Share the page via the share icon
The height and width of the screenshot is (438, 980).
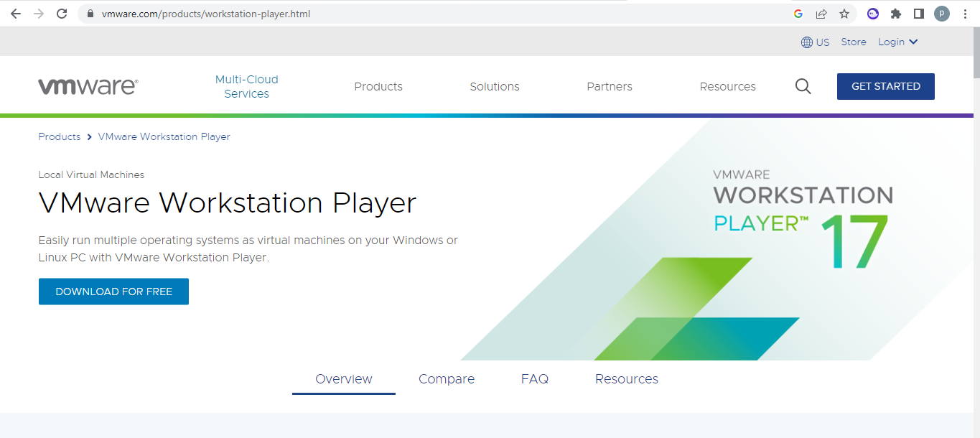pos(821,14)
